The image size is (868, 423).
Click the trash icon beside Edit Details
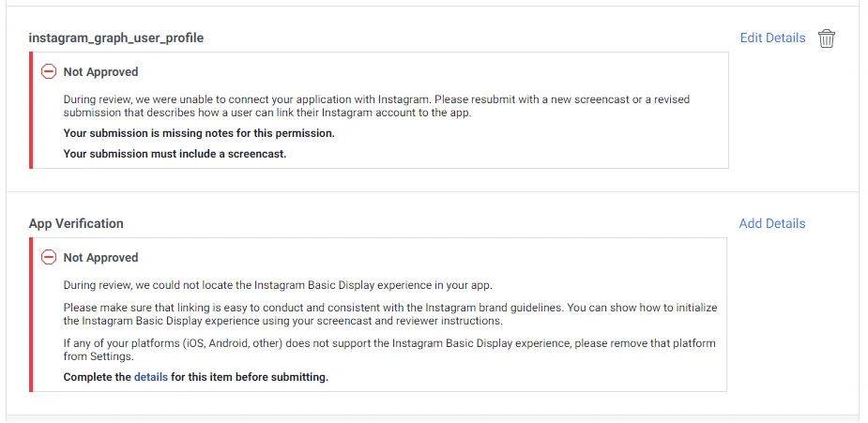(826, 38)
